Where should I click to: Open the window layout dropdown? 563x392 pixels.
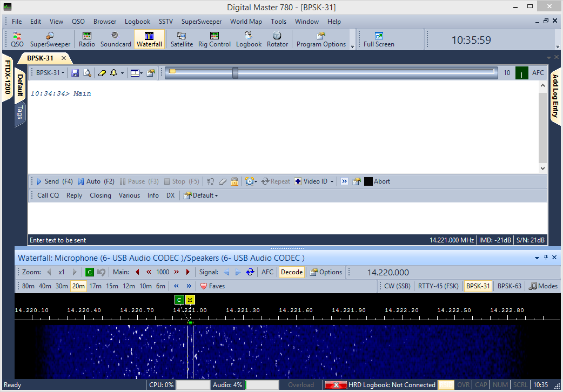pyautogui.click(x=136, y=73)
